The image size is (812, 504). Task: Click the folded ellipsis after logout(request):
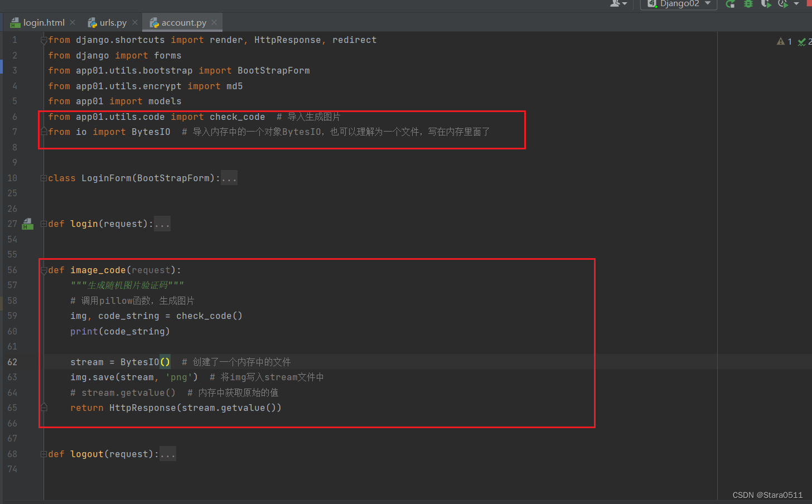point(168,454)
